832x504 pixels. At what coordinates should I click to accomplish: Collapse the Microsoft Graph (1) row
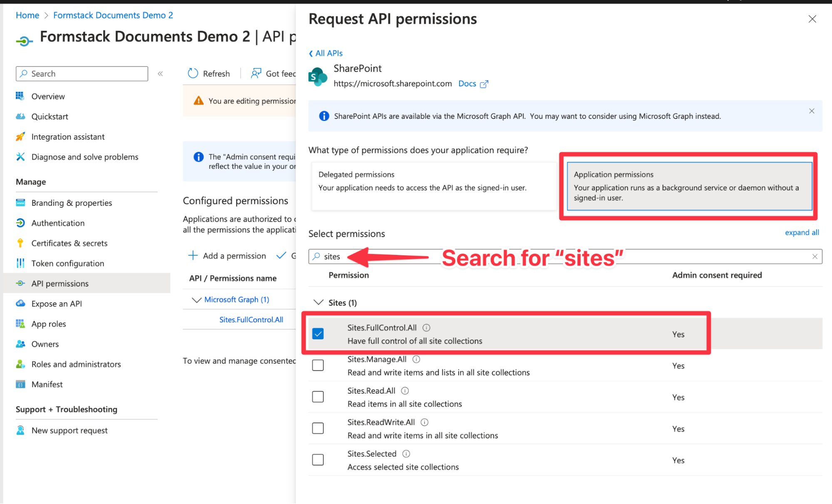pyautogui.click(x=196, y=300)
